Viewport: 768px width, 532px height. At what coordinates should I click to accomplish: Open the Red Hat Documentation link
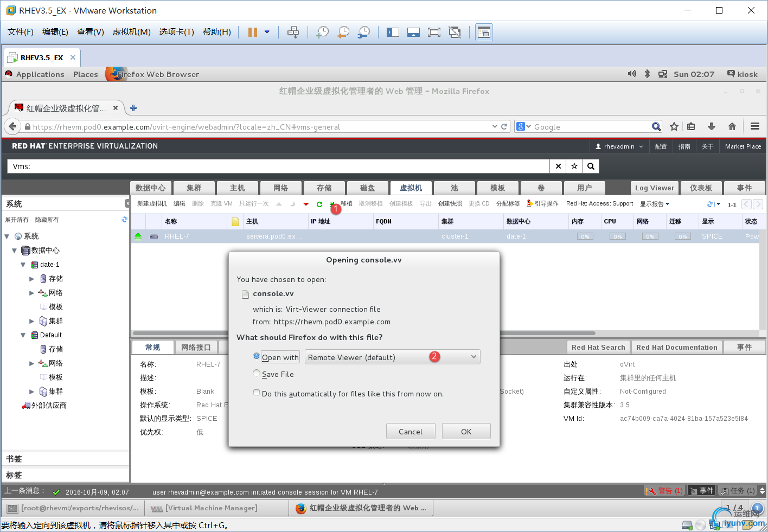point(677,347)
